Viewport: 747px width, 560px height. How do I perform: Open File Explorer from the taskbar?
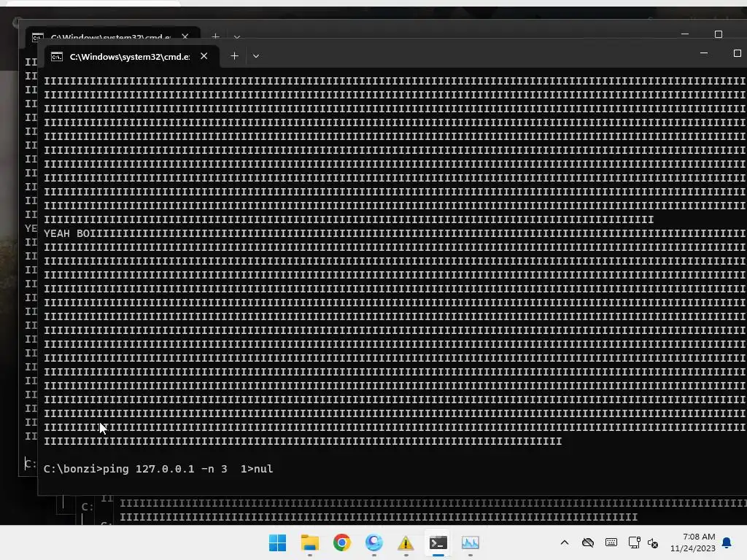[309, 542]
